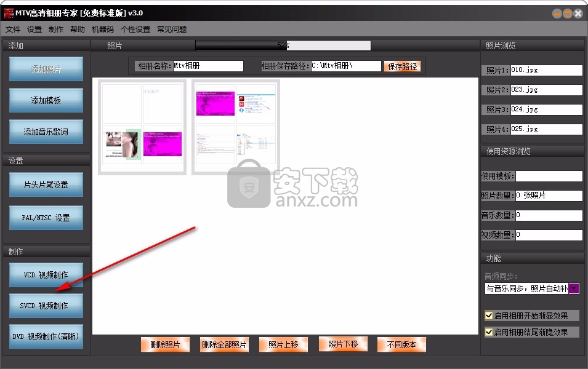
Task: Click the 添加照片 button
Action: [46, 69]
